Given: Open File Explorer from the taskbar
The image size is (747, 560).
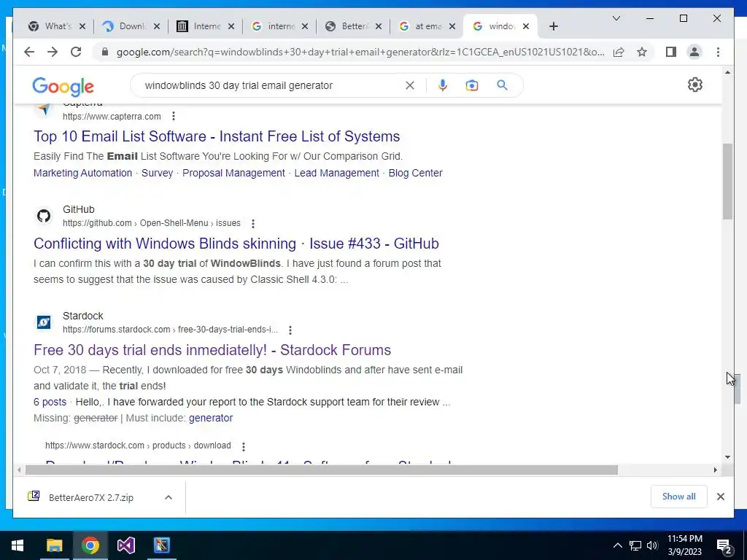Looking at the screenshot, I should coord(54,545).
